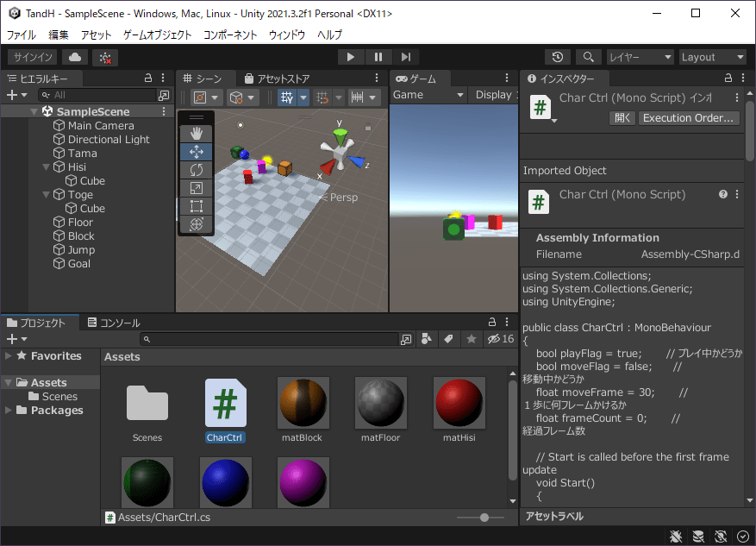This screenshot has height=546, width=756.
Task: Select the matBlock material thumbnail
Action: [x=303, y=403]
